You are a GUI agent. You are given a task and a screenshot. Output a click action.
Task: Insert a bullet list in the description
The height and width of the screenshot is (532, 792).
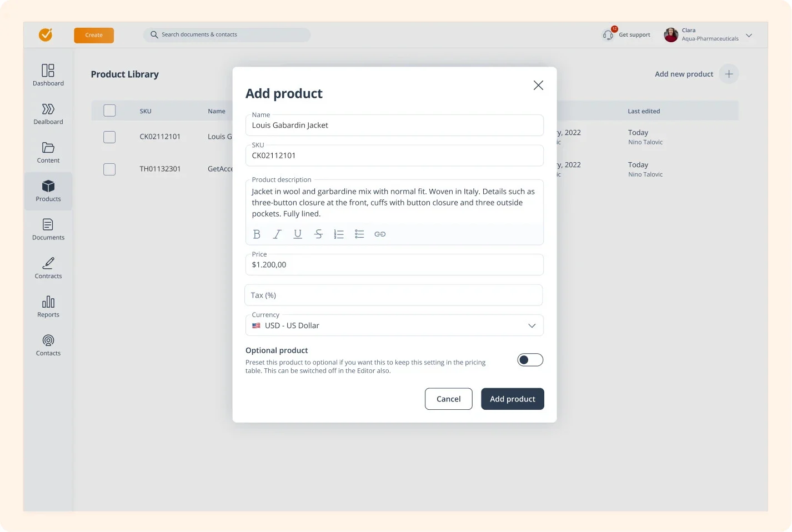[x=359, y=234]
